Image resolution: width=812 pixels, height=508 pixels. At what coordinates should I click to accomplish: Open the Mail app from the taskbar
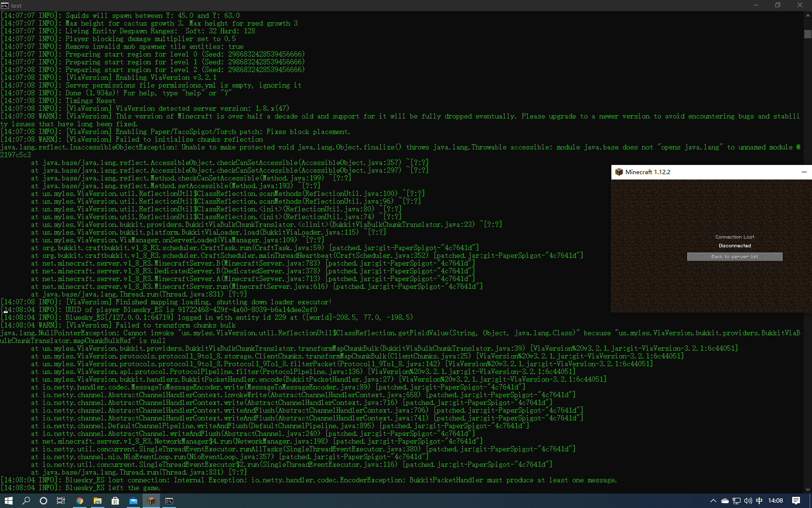[133, 500]
